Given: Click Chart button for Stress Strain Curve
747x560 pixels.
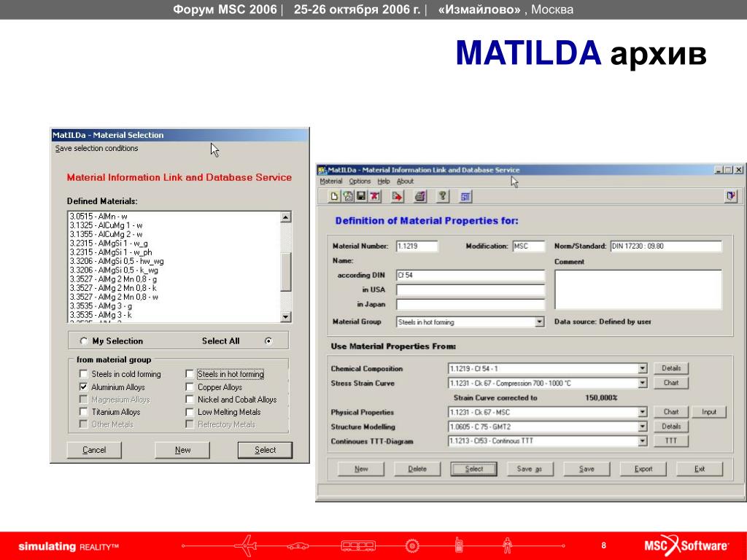Looking at the screenshot, I should [x=671, y=383].
